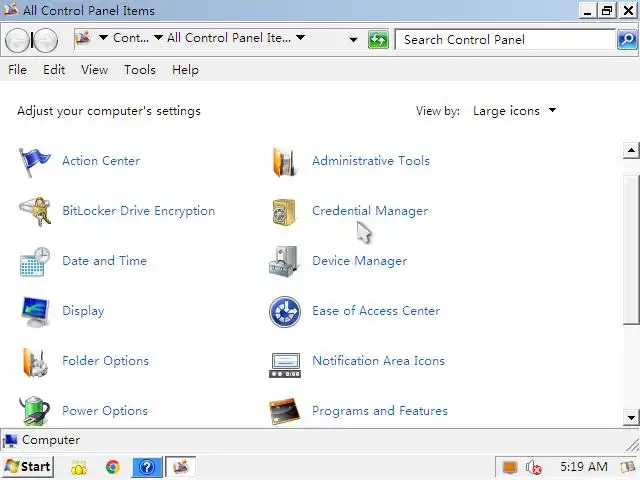Screen dimensions: 640x480
Task: Click the Credential Manager safe icon
Action: point(284,212)
